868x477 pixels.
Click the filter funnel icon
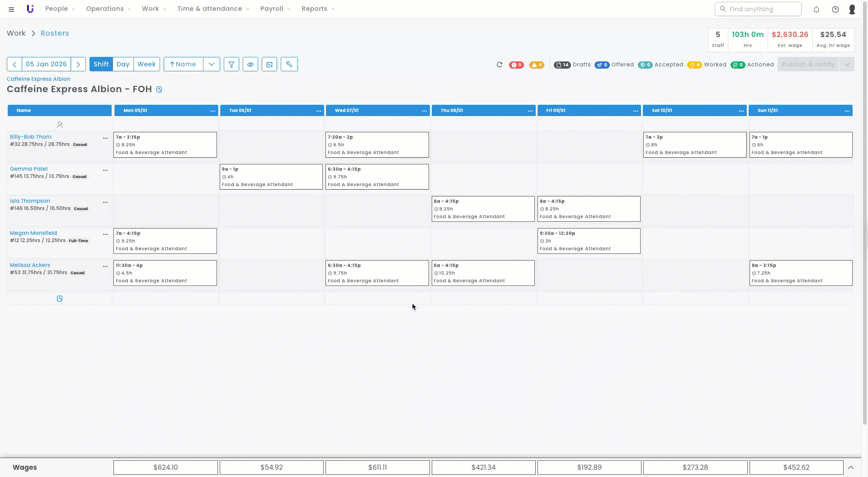pyautogui.click(x=231, y=64)
